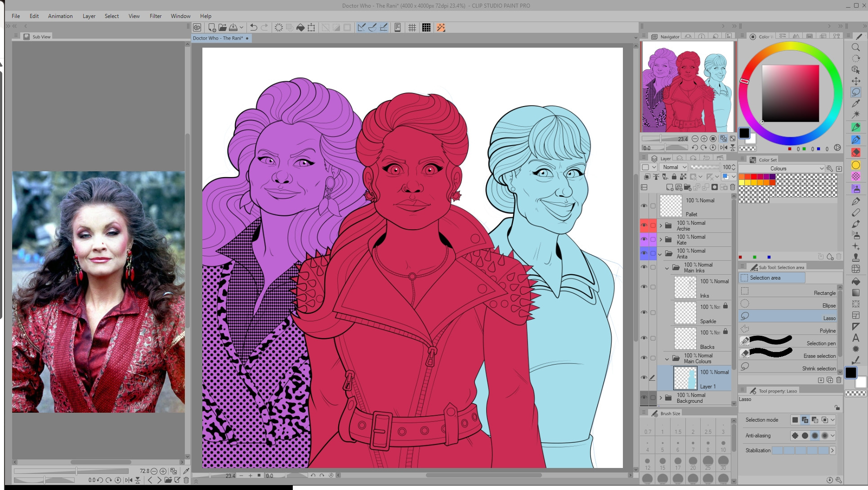The height and width of the screenshot is (490, 868).
Task: Select the Text tool
Action: [x=855, y=338]
